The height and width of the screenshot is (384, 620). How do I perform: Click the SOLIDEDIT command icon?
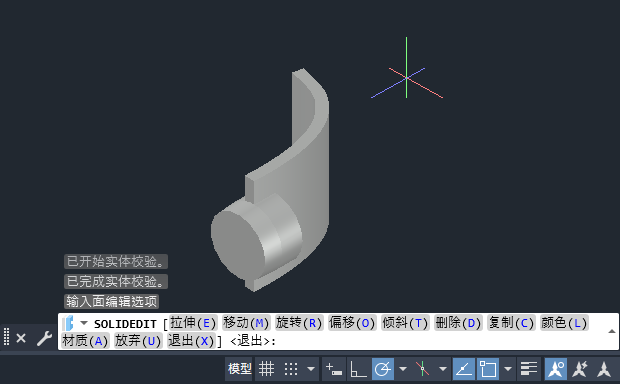(68, 323)
